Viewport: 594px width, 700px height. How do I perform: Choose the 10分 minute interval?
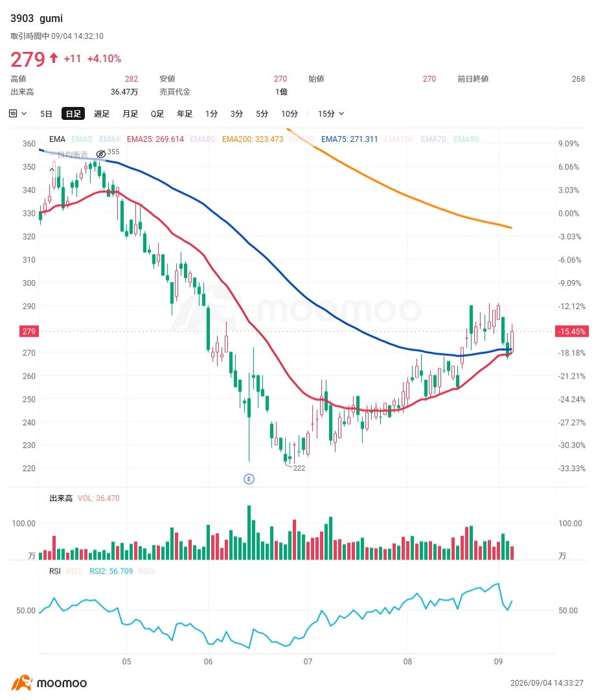point(289,114)
